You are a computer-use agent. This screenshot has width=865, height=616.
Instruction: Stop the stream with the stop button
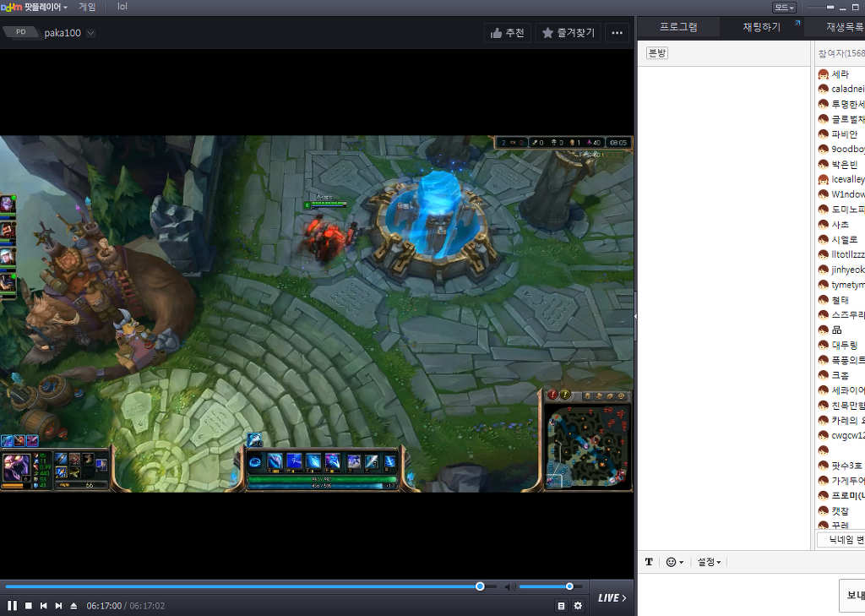click(x=29, y=606)
